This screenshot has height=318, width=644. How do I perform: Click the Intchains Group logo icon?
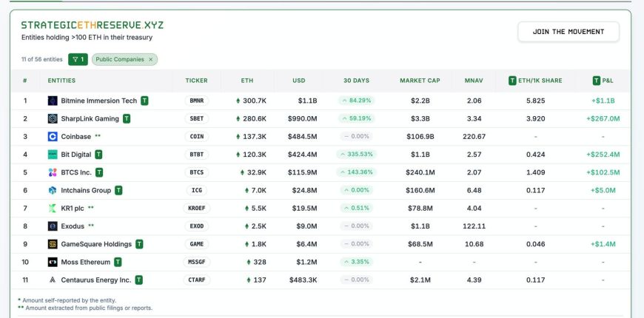(53, 190)
